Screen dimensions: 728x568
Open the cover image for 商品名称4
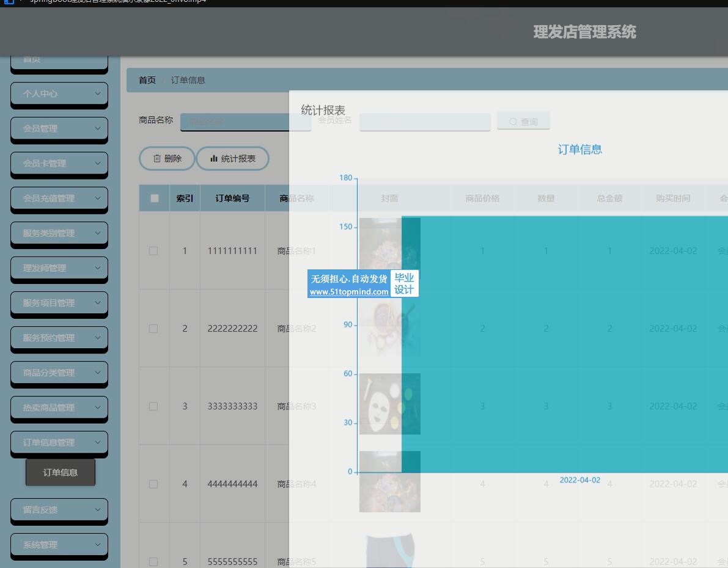[390, 482]
